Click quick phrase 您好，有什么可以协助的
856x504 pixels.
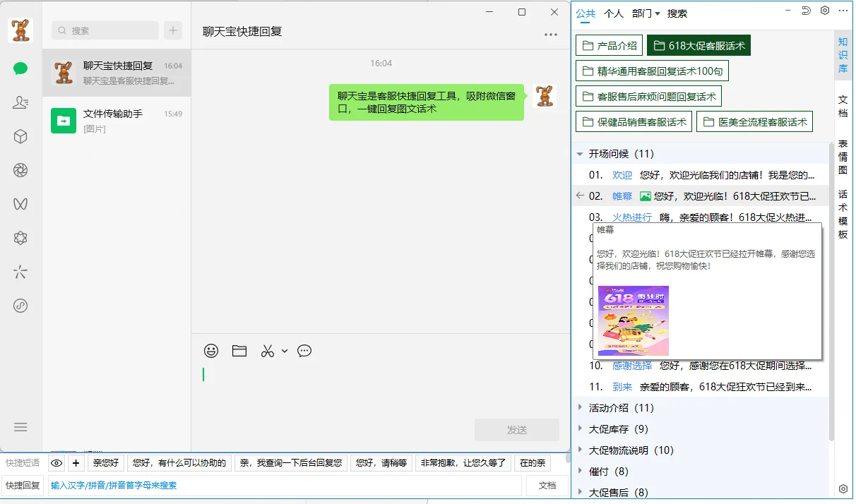pyautogui.click(x=179, y=463)
